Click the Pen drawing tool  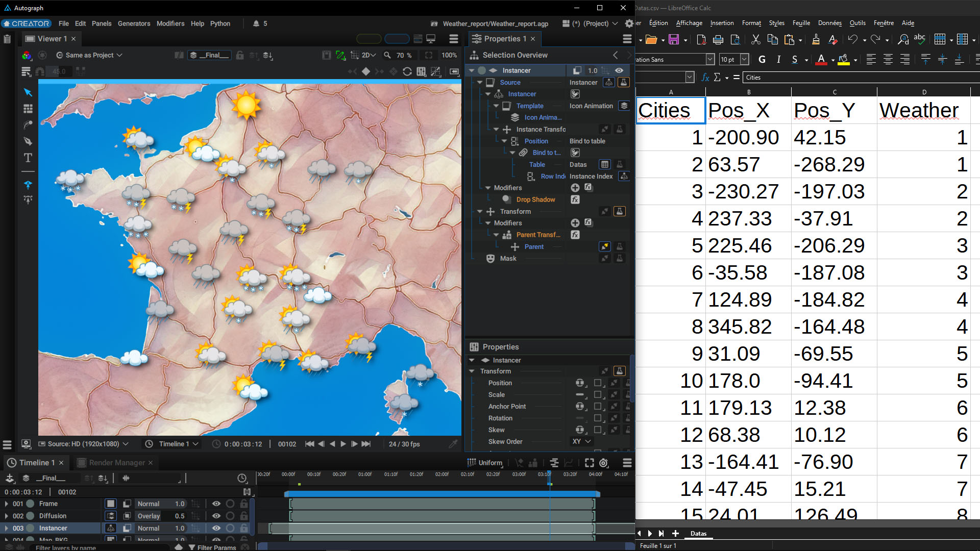point(28,141)
